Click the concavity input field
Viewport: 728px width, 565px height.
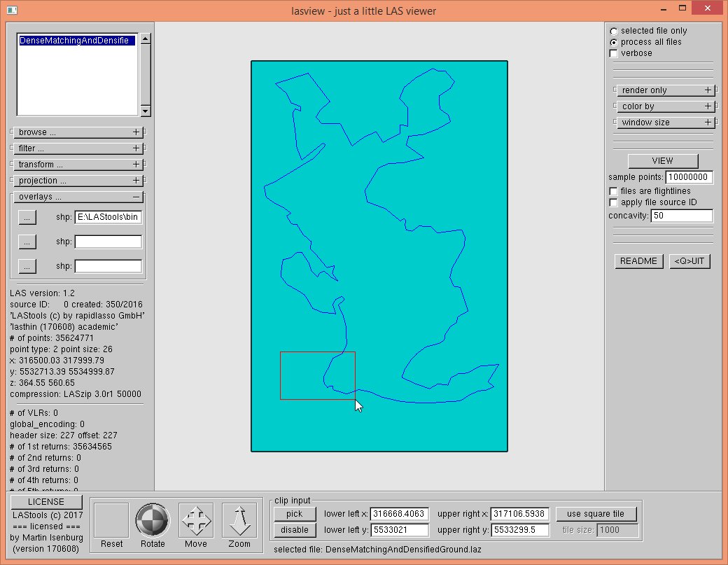coord(681,216)
